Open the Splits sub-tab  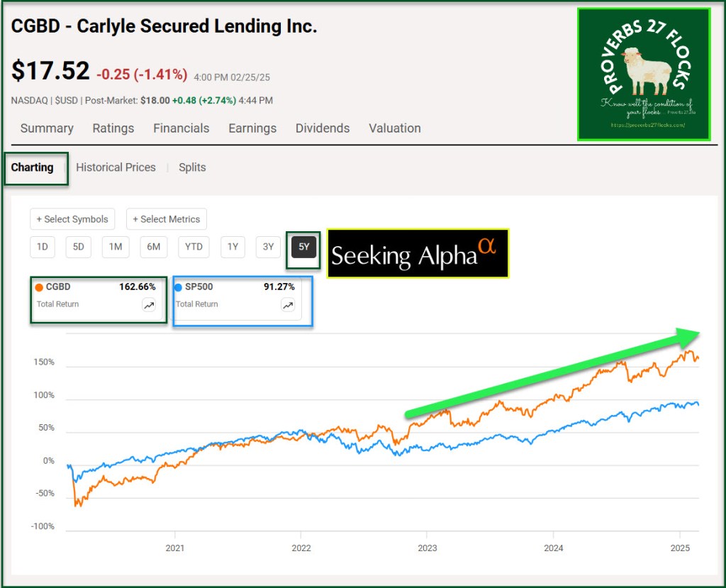click(192, 167)
